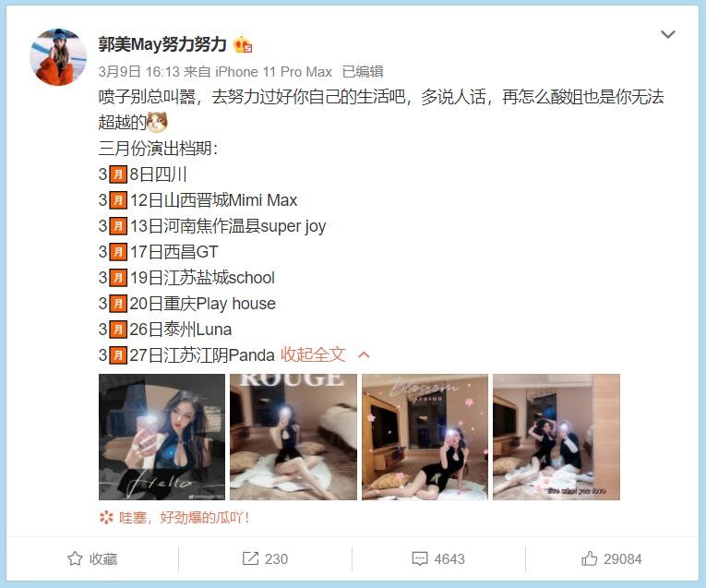Open the first selfie photo thumbnail
Viewport: 706px width, 588px height.
[162, 437]
